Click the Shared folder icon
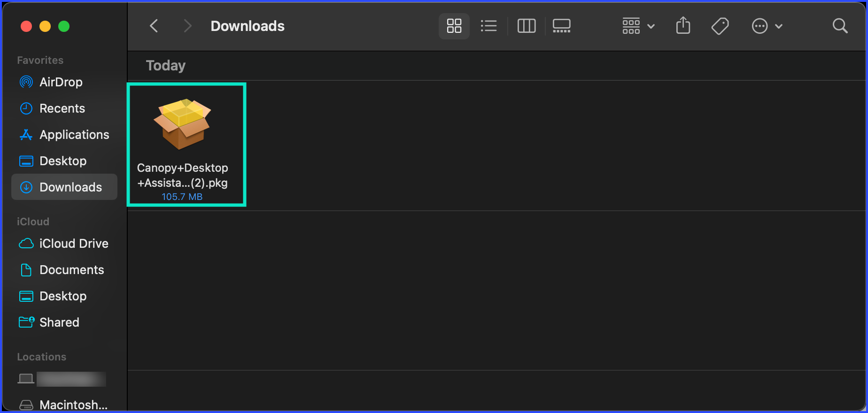The width and height of the screenshot is (868, 413). pos(26,322)
